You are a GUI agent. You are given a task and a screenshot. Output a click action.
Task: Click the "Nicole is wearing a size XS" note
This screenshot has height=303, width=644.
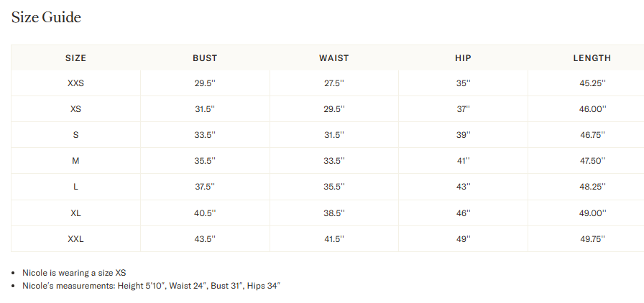coord(74,273)
